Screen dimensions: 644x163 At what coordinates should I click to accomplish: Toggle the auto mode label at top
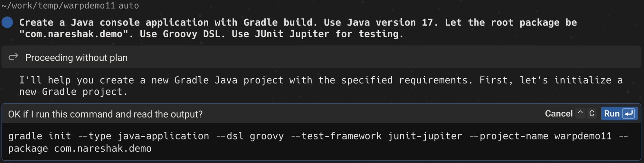128,5
